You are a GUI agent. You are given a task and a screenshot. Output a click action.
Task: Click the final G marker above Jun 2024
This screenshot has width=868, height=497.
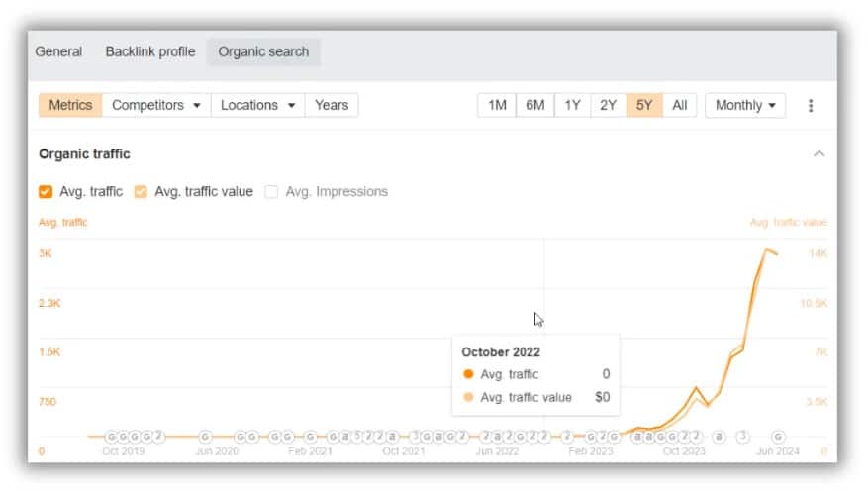pyautogui.click(x=778, y=437)
